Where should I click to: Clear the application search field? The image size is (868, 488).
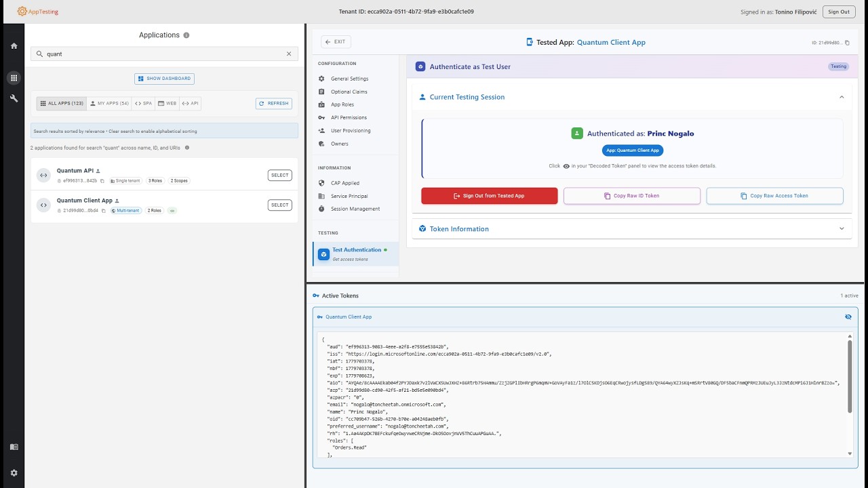(x=289, y=54)
